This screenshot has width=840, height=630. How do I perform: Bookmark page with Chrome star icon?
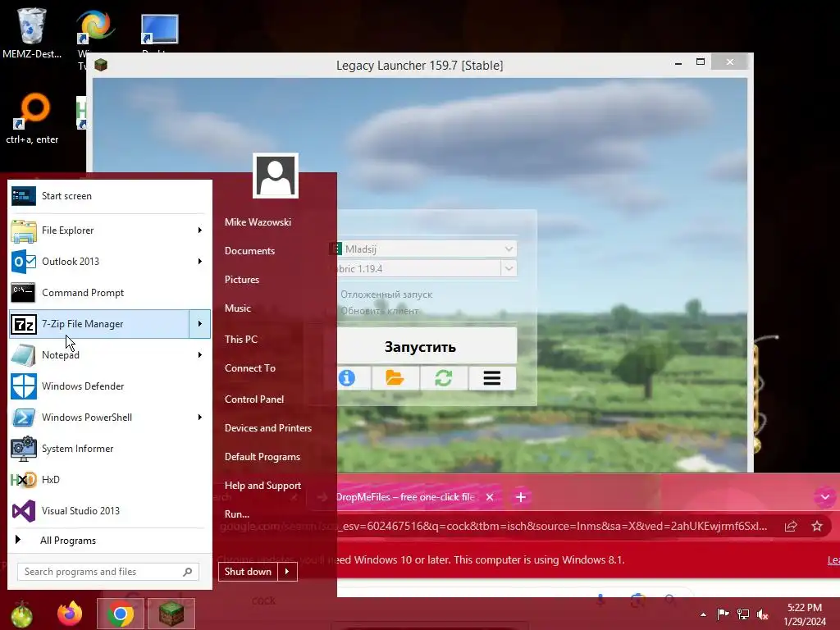point(817,526)
